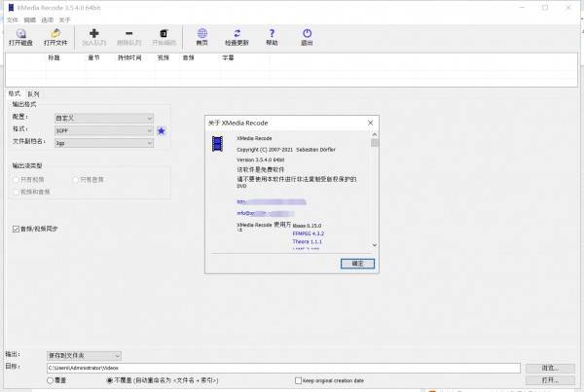
Task: Click the 加入队列 plus icon
Action: (94, 33)
